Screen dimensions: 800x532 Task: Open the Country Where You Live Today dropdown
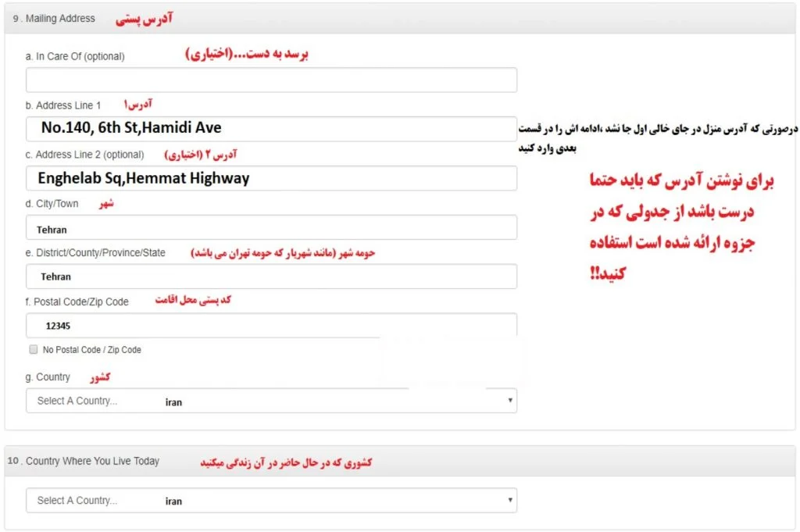pyautogui.click(x=271, y=501)
